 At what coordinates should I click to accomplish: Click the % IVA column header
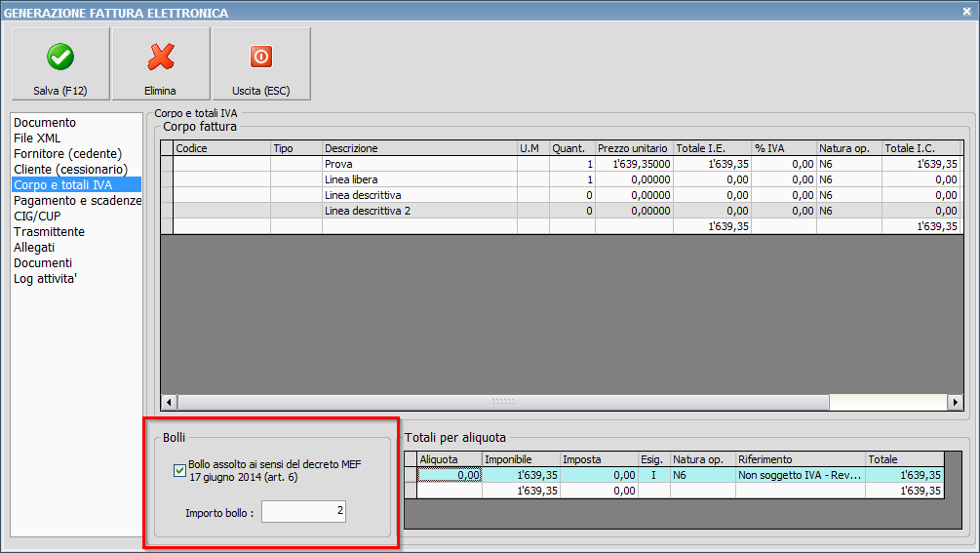tap(784, 148)
